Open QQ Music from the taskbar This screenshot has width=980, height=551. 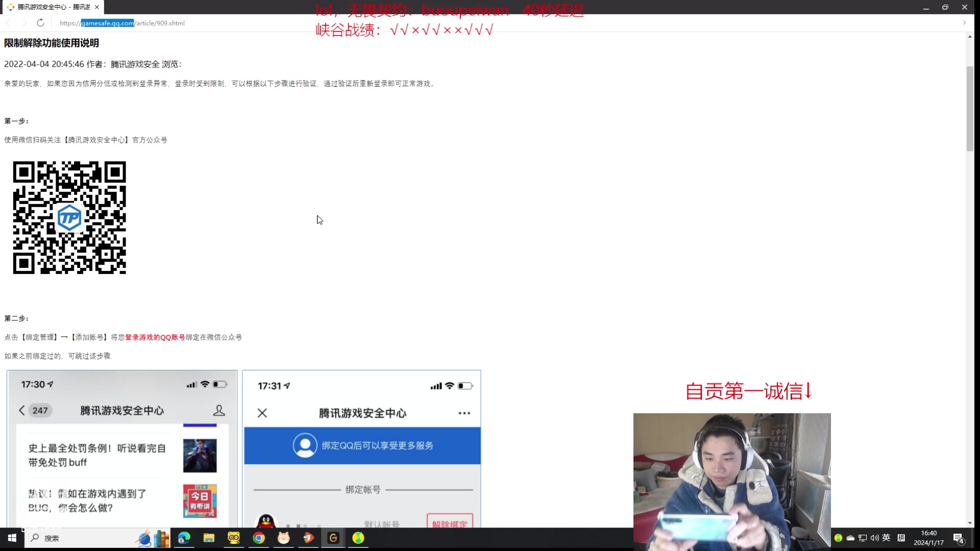point(358,538)
